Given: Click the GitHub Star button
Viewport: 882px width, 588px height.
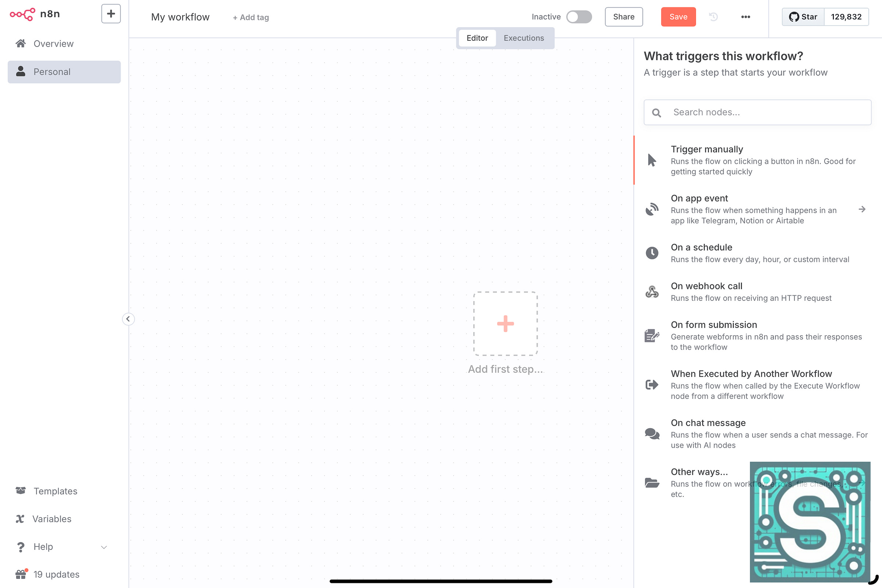Looking at the screenshot, I should 803,17.
